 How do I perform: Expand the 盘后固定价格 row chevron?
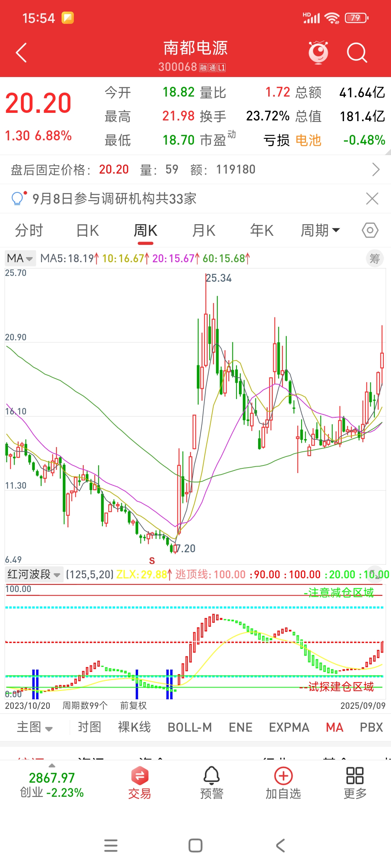click(376, 169)
